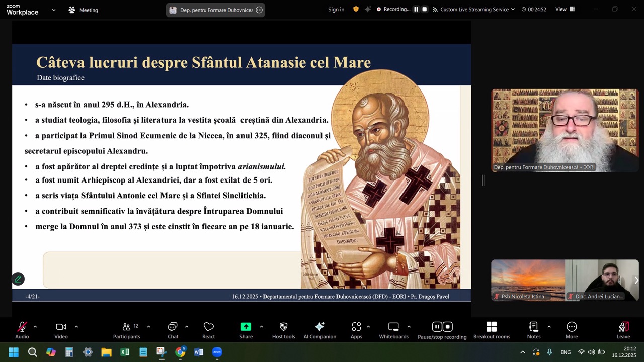Open the View layout menu
This screenshot has height=362, width=644.
(565, 9)
